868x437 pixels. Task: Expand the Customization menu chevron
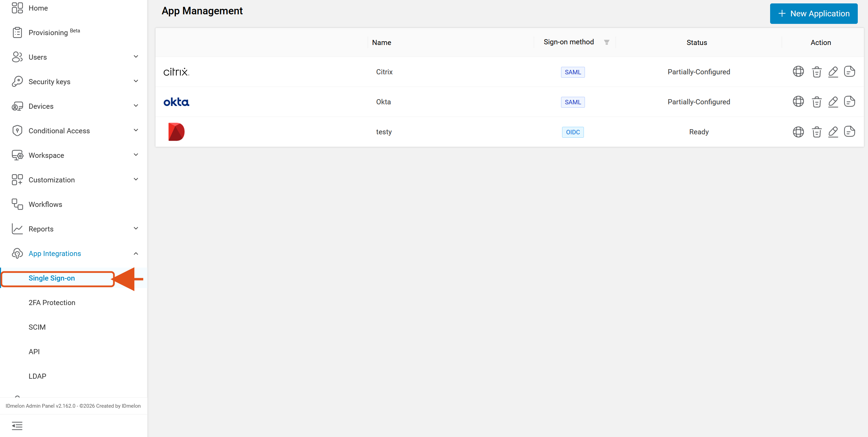click(136, 179)
